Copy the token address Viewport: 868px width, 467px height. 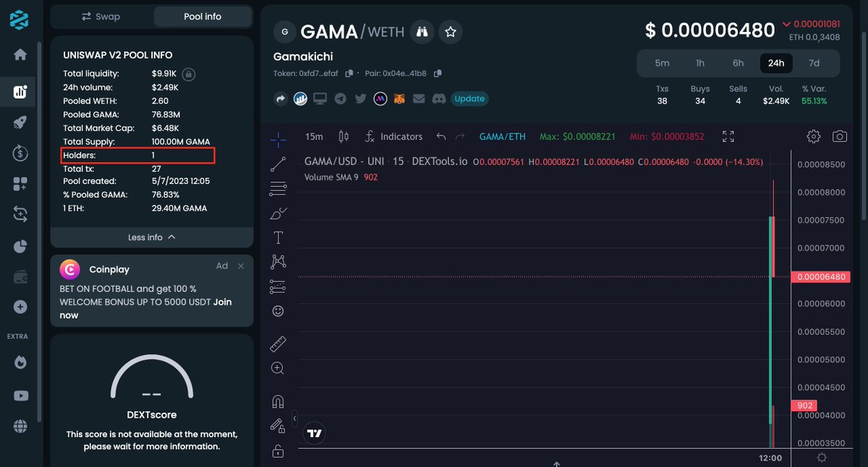coord(349,73)
